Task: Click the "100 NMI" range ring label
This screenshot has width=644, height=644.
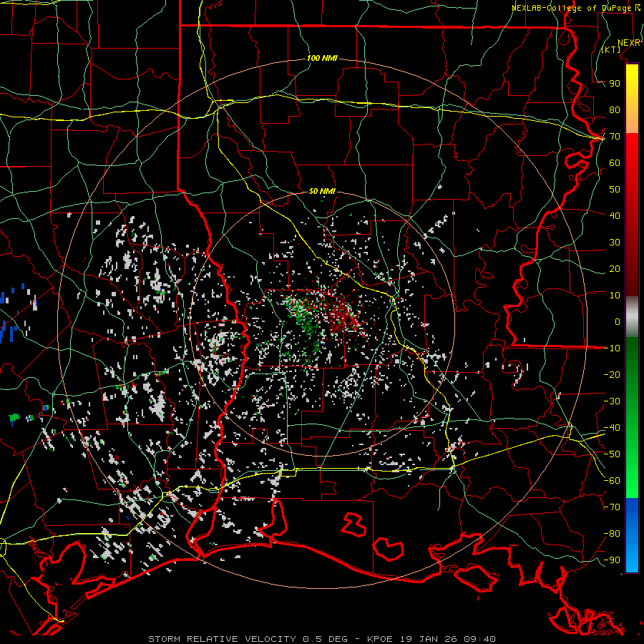Action: [x=322, y=58]
